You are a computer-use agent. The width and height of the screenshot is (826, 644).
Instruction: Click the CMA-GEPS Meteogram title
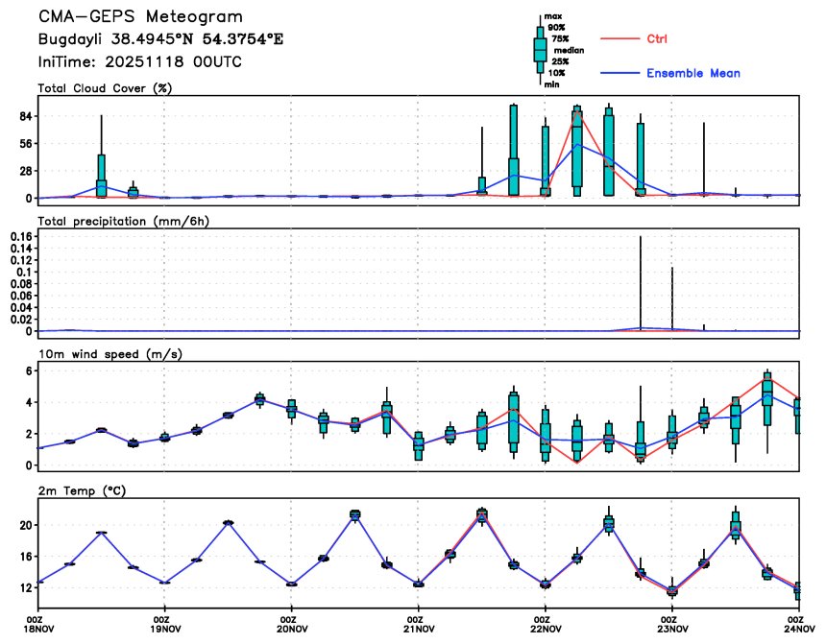[x=140, y=17]
